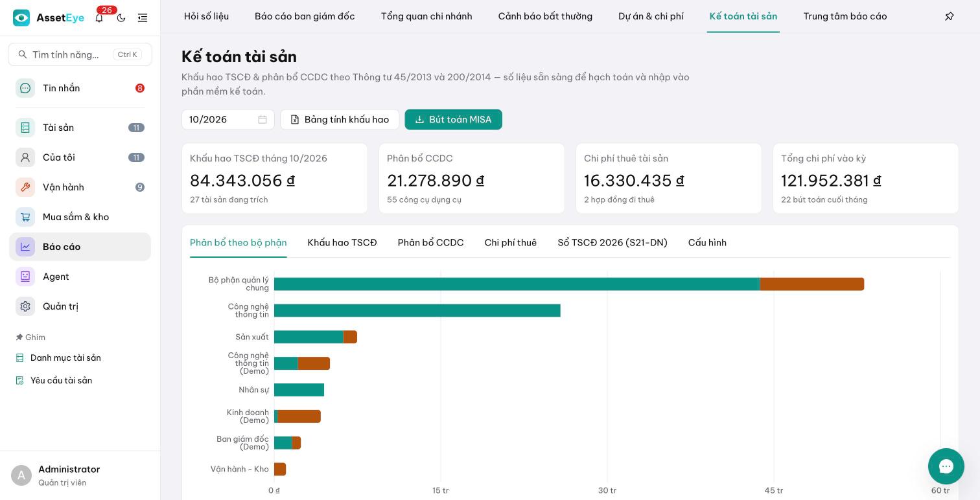Click the Administrator avatar

click(21, 475)
